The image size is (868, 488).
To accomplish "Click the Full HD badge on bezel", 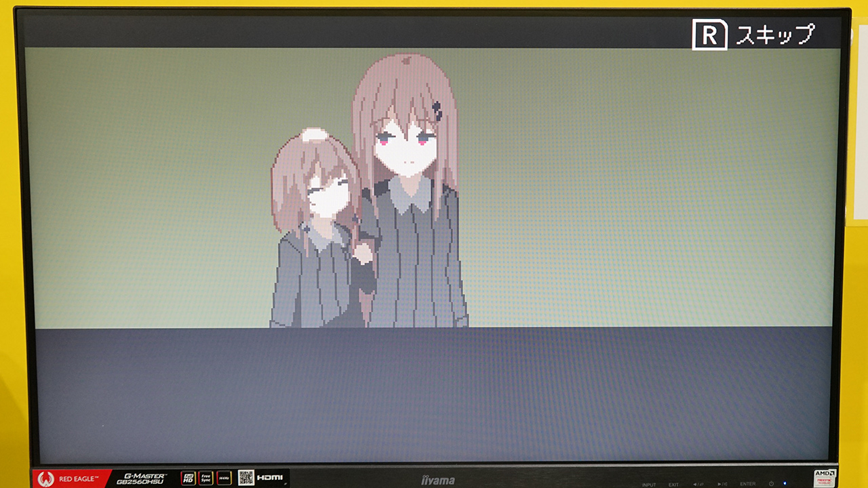I will 189,478.
